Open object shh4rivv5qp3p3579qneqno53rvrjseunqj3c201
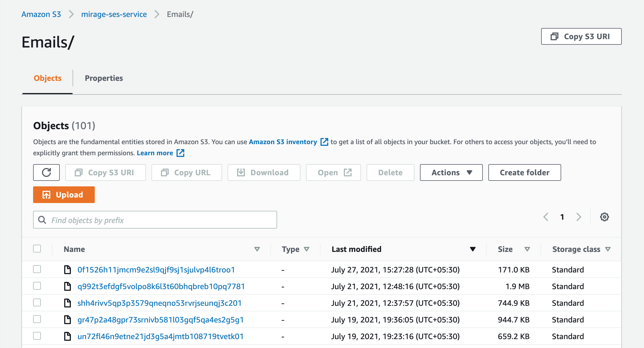The width and height of the screenshot is (644, 348). 160,303
